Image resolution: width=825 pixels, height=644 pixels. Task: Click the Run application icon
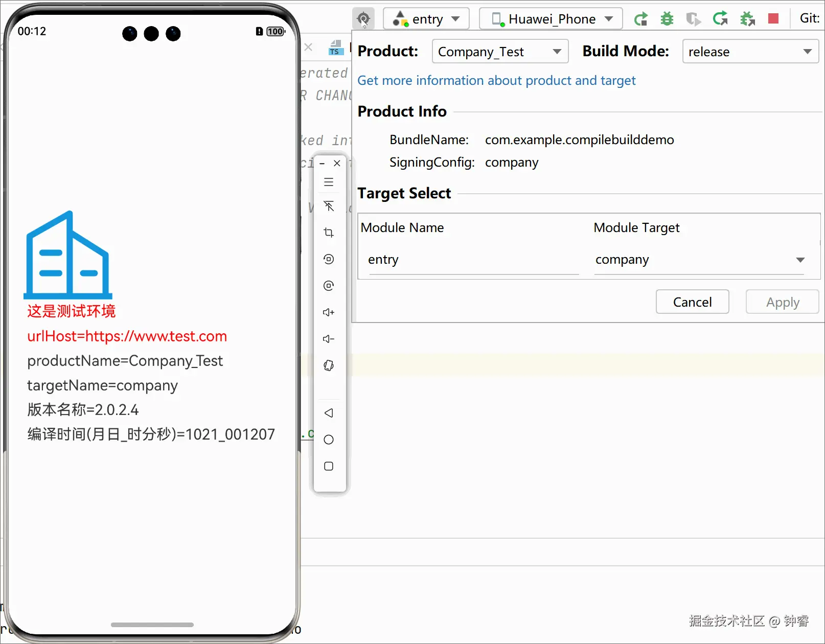[641, 18]
